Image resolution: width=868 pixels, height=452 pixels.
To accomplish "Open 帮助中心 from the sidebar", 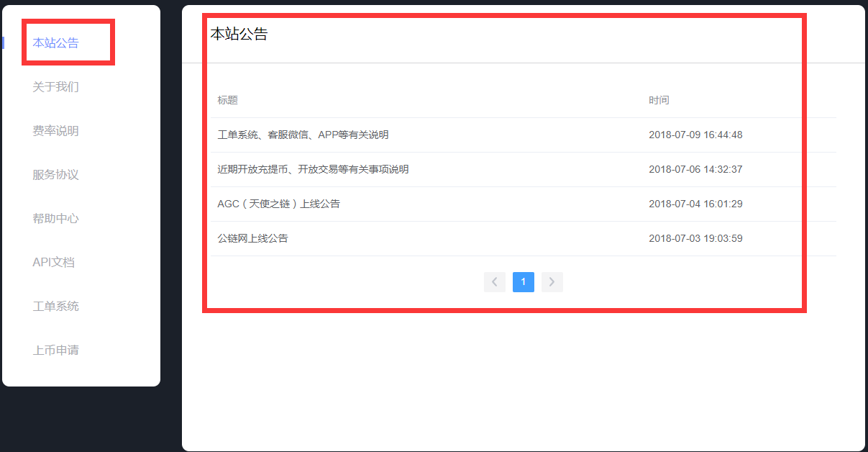I will coord(56,219).
